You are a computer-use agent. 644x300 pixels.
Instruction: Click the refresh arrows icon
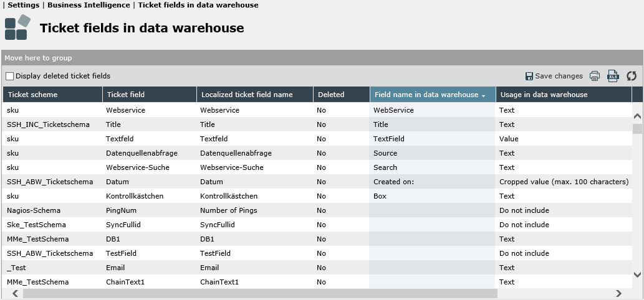pyautogui.click(x=632, y=76)
